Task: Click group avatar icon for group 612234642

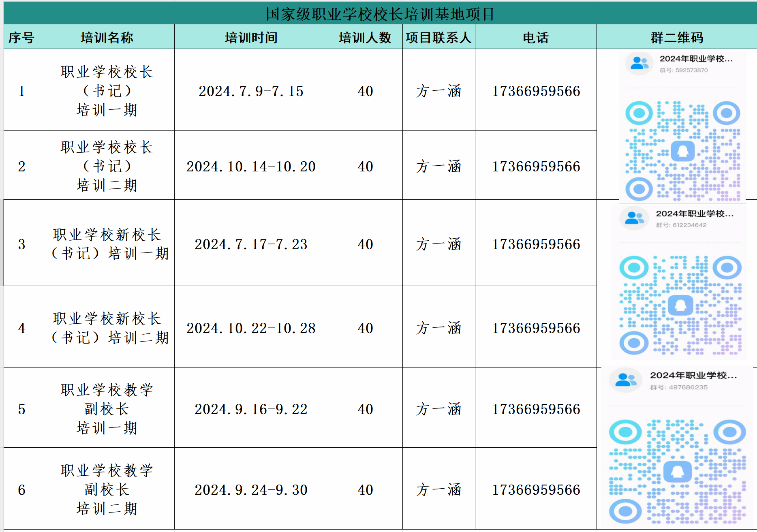Action: [634, 218]
